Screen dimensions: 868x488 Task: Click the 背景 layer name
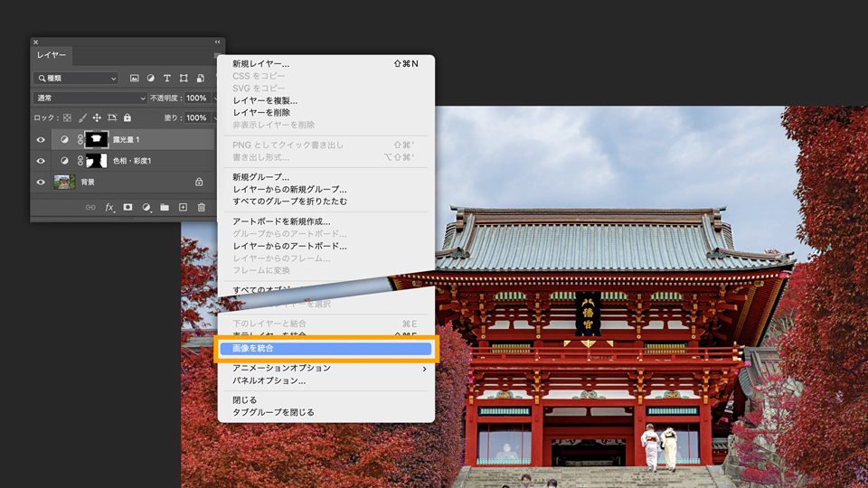88,182
